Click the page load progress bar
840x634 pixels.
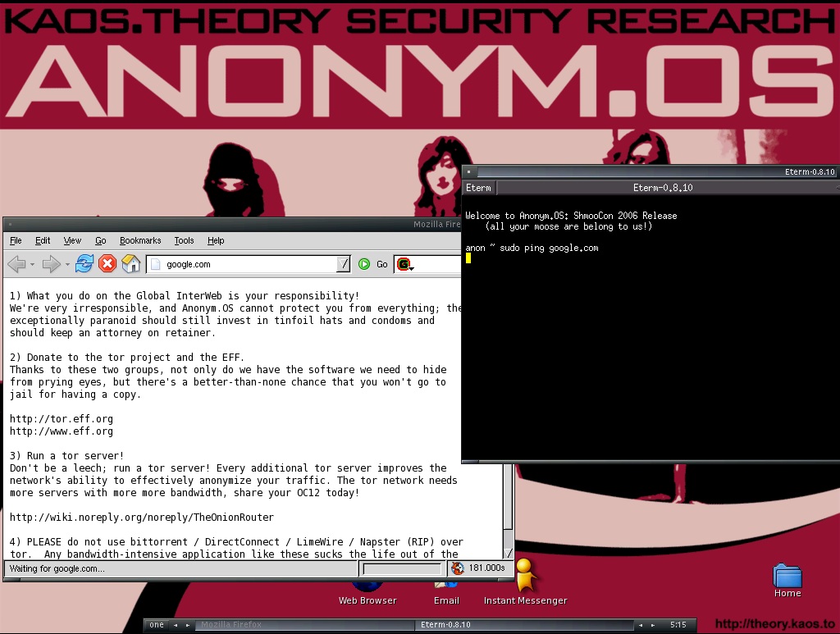click(x=403, y=568)
